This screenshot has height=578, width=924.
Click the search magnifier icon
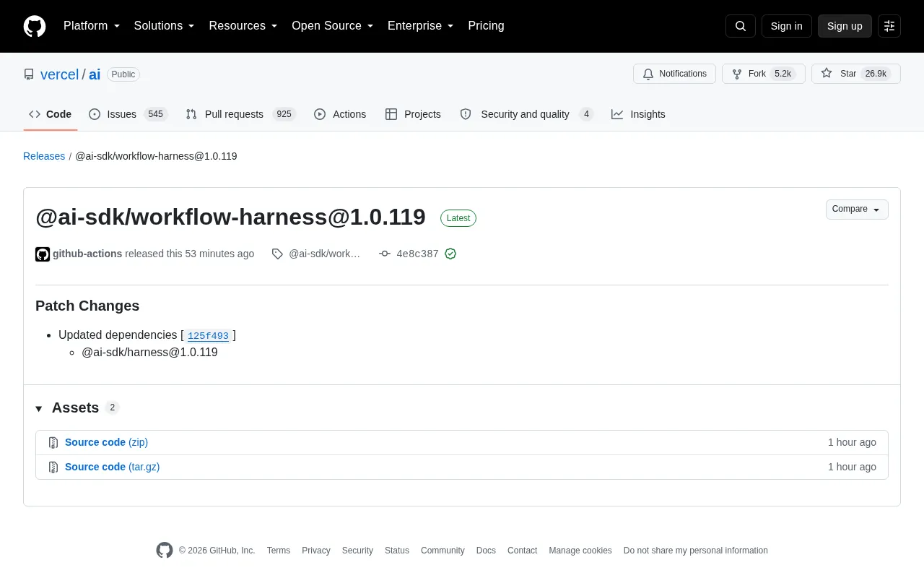tap(741, 26)
